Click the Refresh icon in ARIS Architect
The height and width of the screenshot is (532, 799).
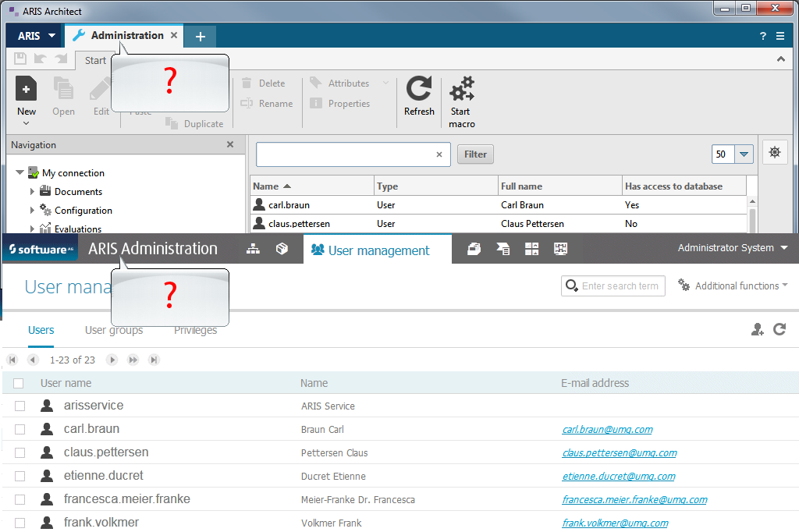(419, 88)
